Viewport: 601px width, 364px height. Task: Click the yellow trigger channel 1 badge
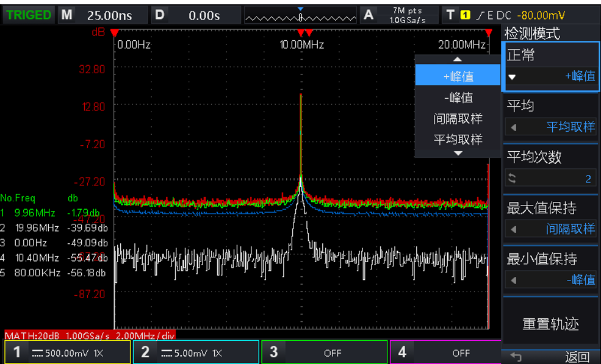click(465, 15)
